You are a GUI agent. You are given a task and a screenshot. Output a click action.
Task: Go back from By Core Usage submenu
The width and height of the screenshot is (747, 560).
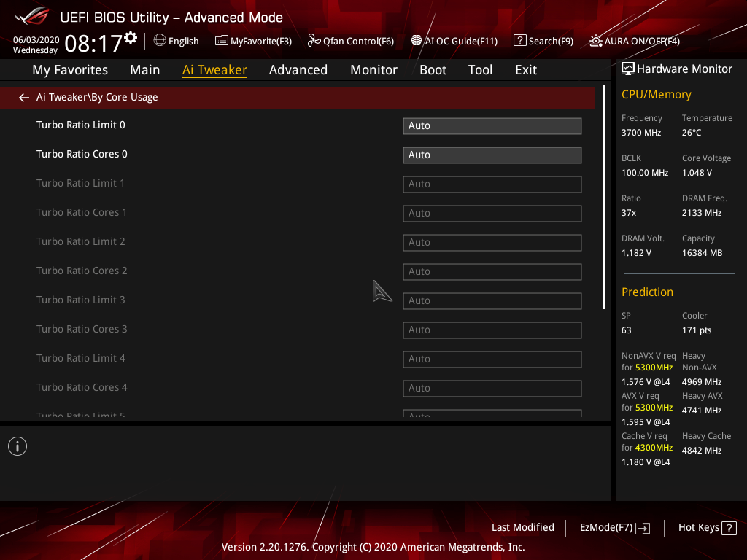23,97
